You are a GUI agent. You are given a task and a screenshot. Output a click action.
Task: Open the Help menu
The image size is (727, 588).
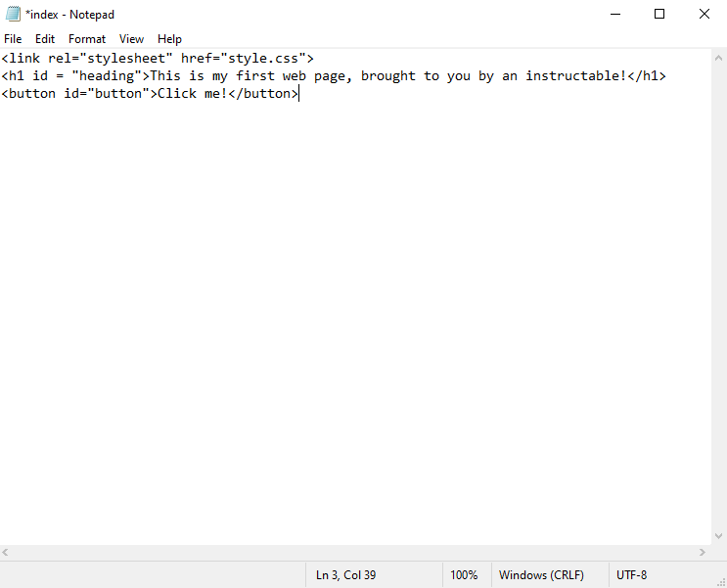[169, 39]
